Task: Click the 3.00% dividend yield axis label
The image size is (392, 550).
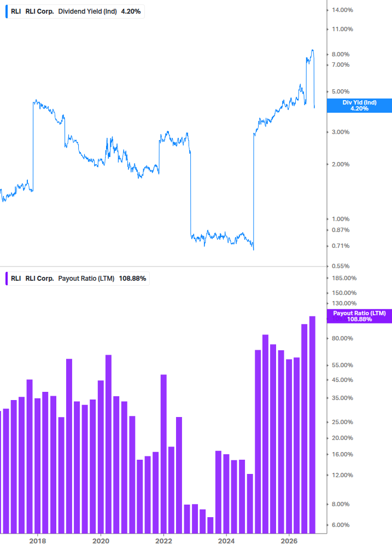Action: (x=341, y=132)
